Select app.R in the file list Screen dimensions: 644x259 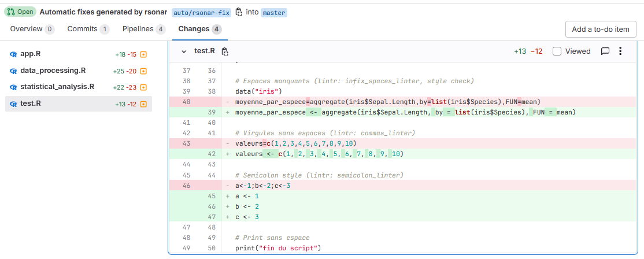click(79, 54)
